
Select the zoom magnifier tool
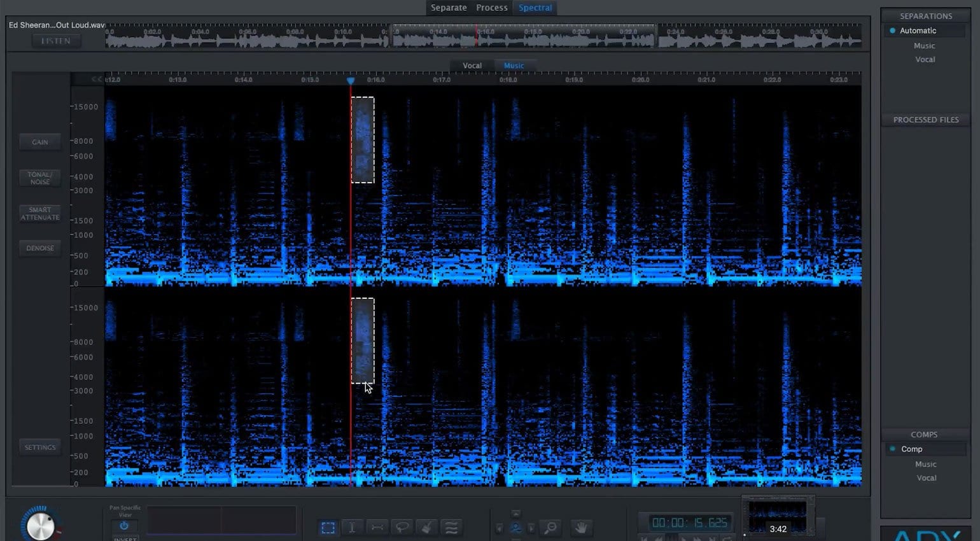[550, 527]
